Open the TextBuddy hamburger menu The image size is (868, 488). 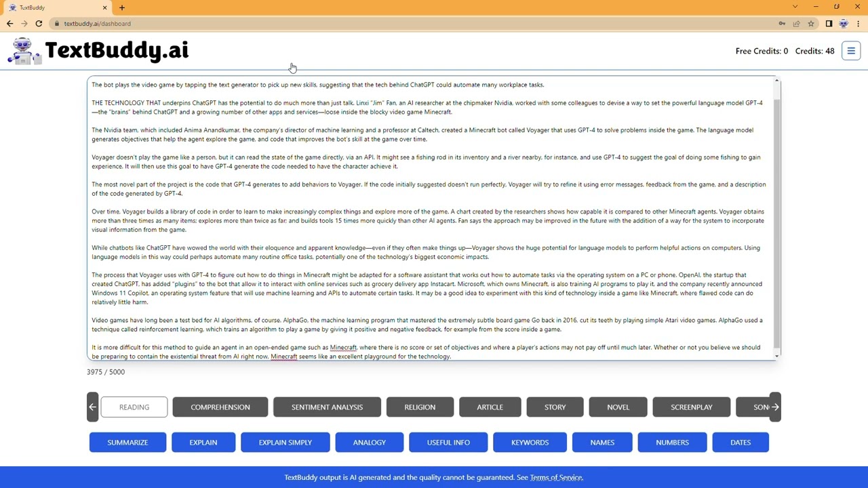point(851,51)
